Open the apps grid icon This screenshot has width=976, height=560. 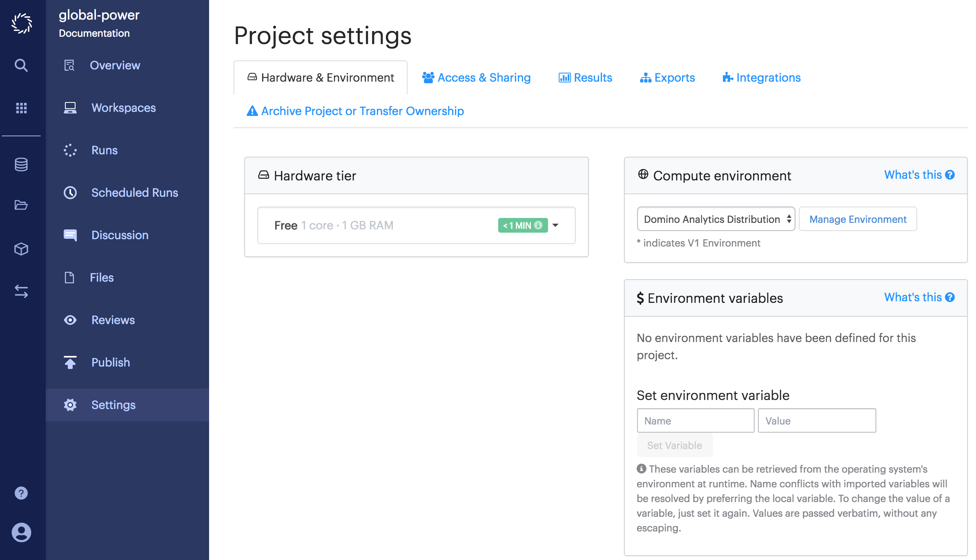[x=21, y=108]
